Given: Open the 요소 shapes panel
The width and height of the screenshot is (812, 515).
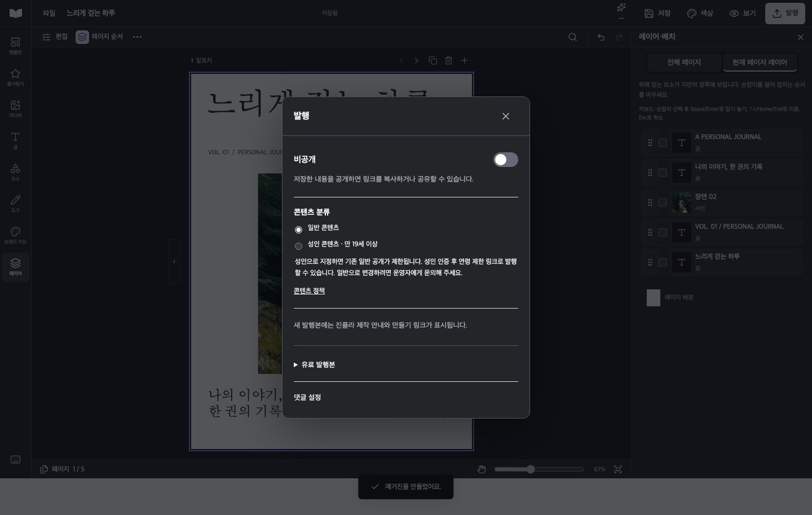Looking at the screenshot, I should tap(15, 172).
